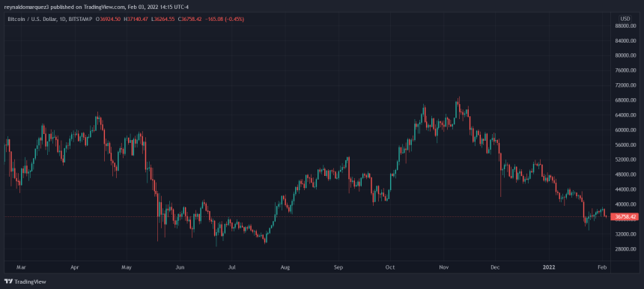This screenshot has height=289, width=644.
Task: Click the 88000.00 price axis label
Action: point(625,25)
